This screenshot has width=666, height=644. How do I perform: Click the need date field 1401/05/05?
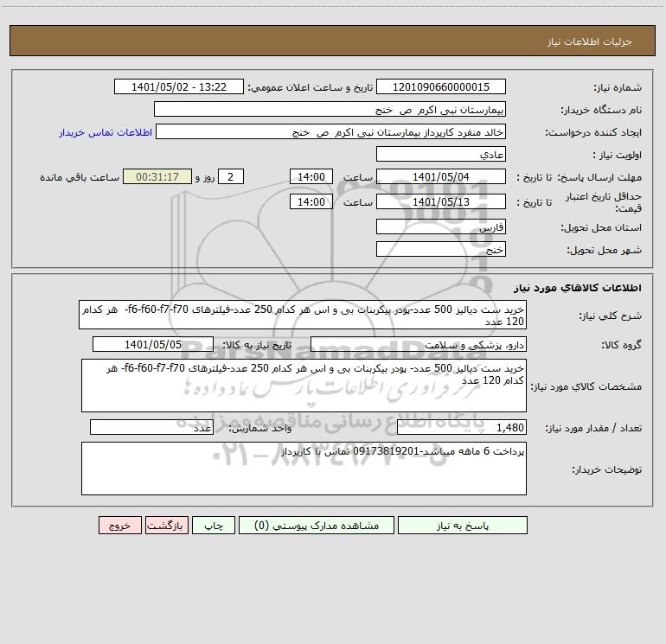(x=153, y=344)
